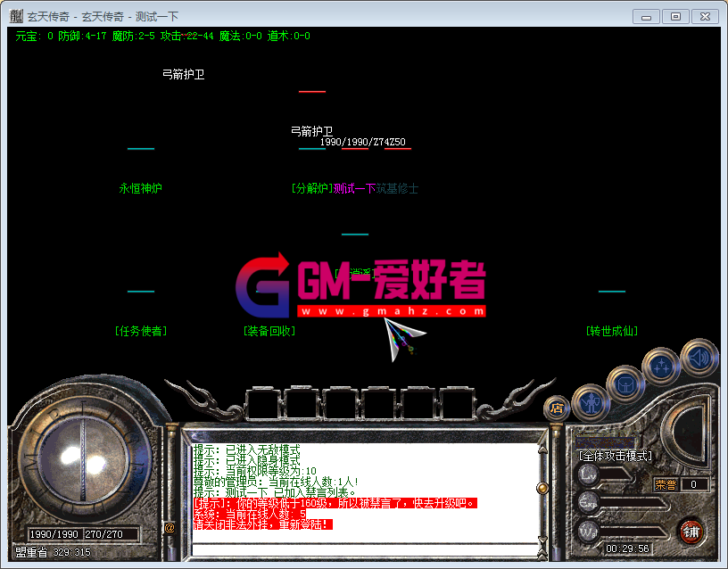Talk to the 永恒神炉 NPC
The width and height of the screenshot is (728, 569).
pos(141,188)
